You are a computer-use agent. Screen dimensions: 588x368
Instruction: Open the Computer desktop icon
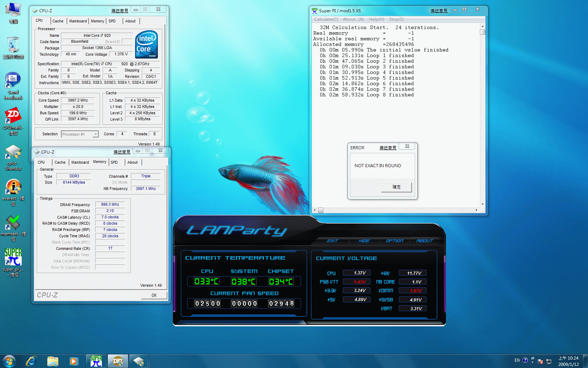[x=13, y=13]
